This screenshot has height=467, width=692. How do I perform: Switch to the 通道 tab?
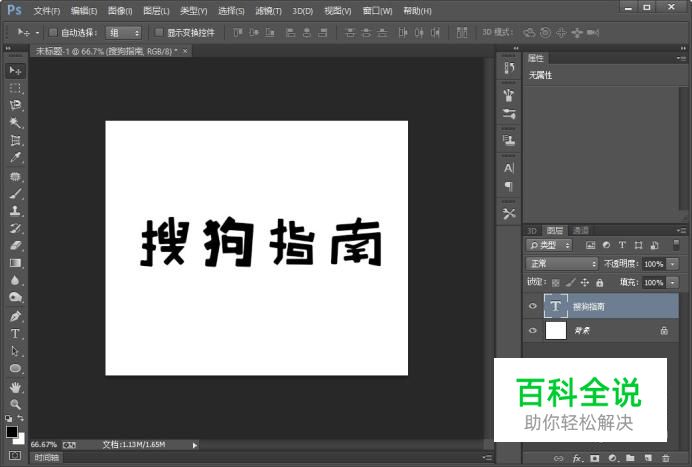(580, 230)
